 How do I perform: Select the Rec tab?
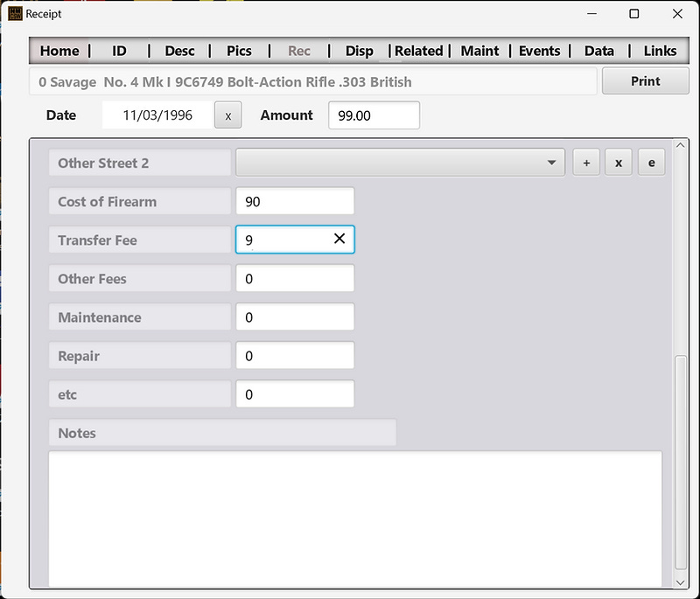298,51
